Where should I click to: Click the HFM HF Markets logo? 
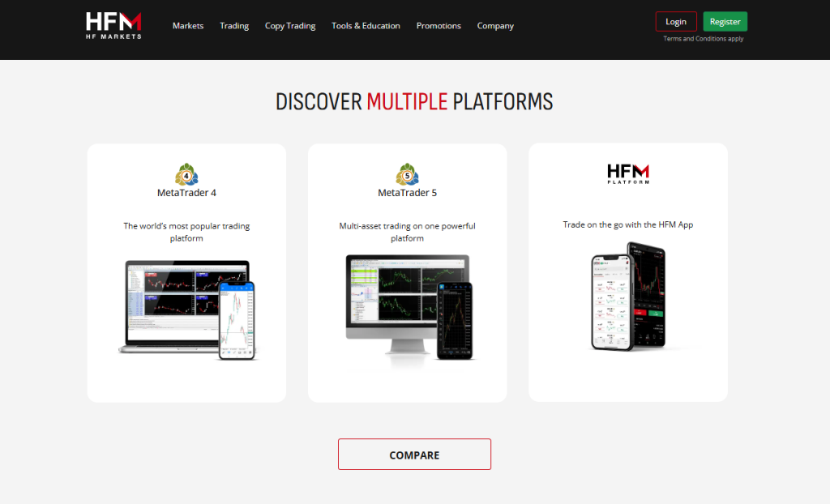[113, 25]
